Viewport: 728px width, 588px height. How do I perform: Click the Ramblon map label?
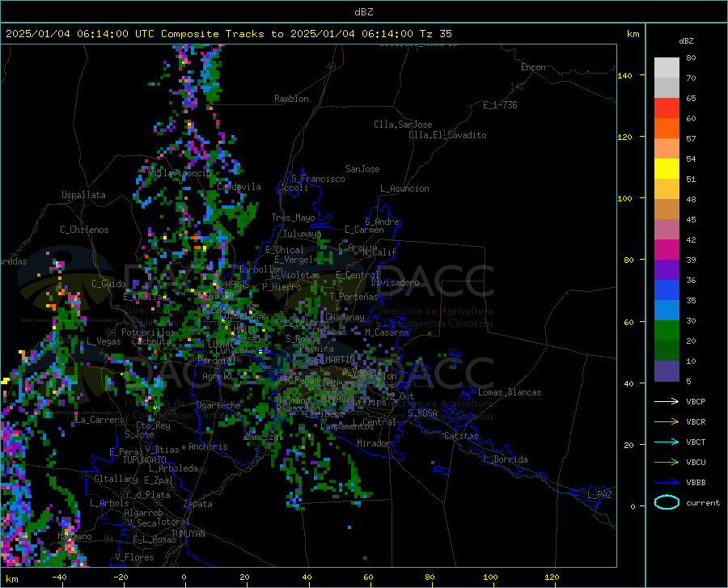291,99
